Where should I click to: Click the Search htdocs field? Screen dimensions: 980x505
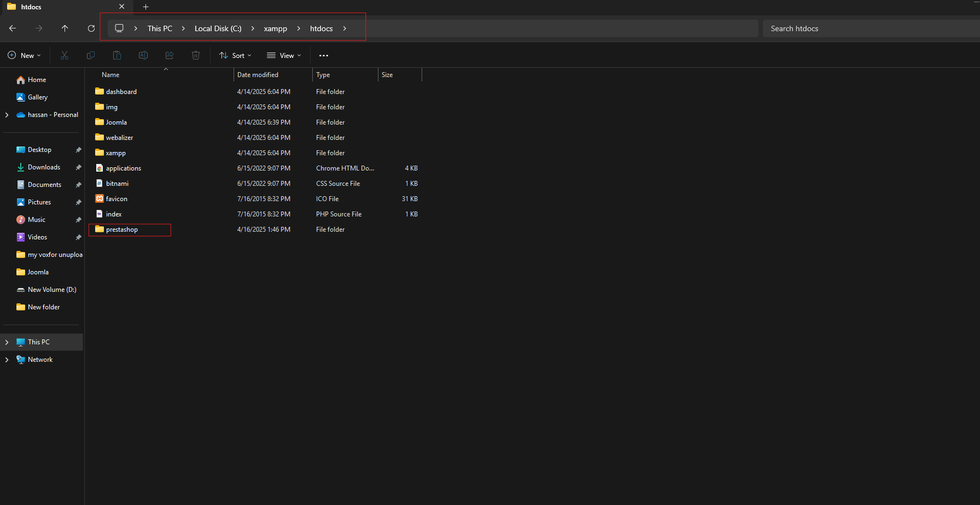[x=870, y=28]
